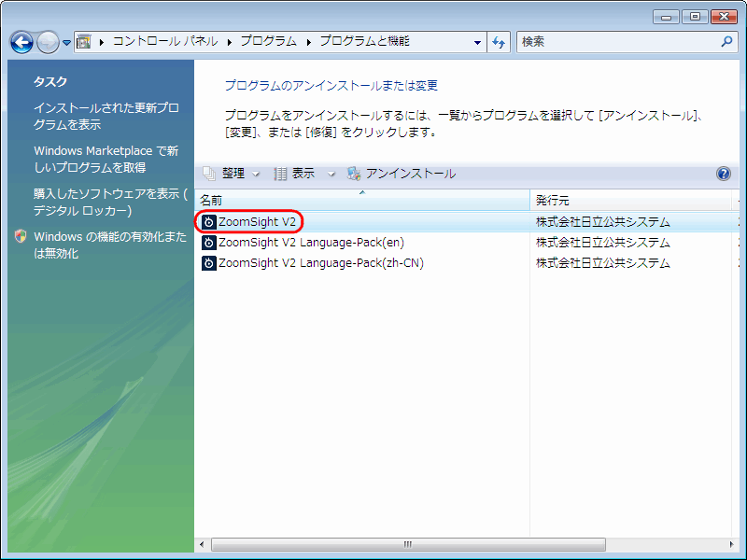Click the horizontal scrollbar thumb
The width and height of the screenshot is (747, 560).
407,544
